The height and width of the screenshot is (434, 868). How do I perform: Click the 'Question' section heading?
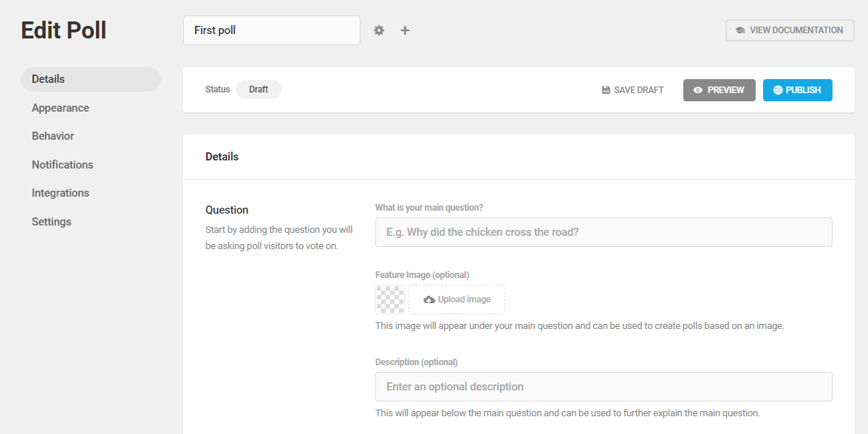click(227, 210)
